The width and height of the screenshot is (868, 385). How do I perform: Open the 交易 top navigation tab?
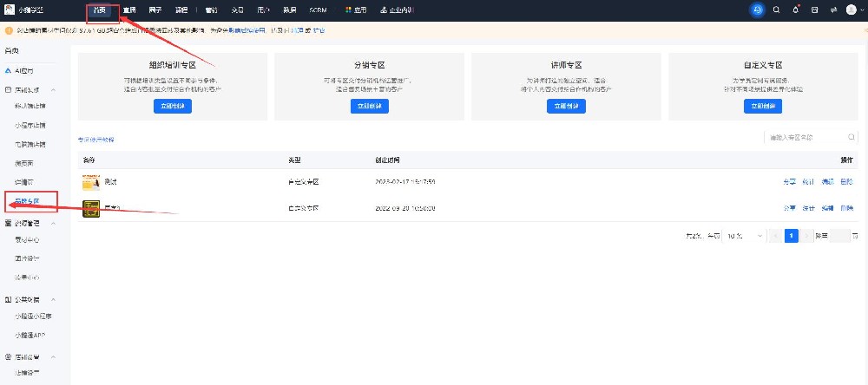click(x=238, y=10)
